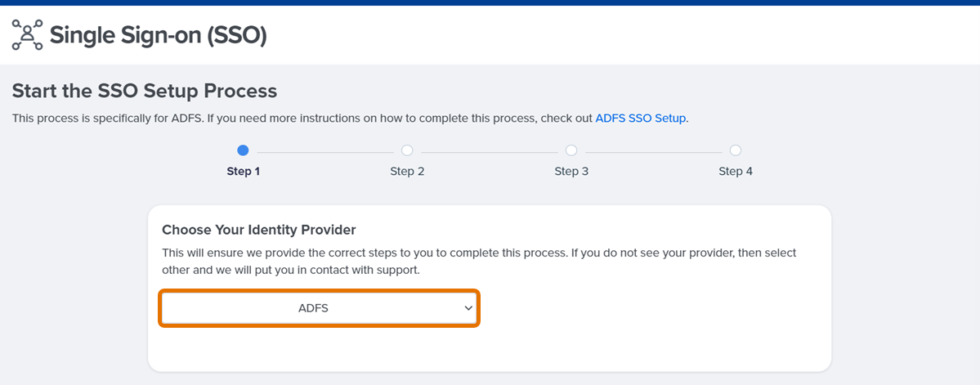Click the Step 3 label
980x385 pixels.
point(571,172)
